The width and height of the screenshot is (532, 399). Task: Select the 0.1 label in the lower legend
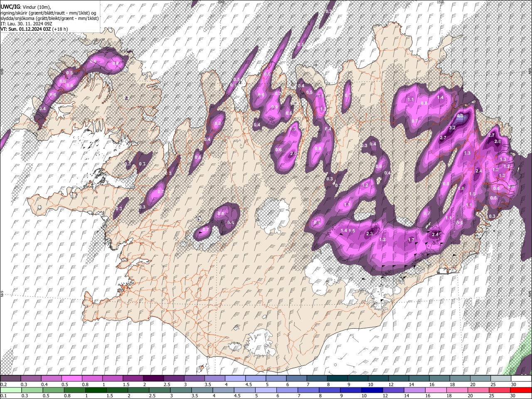click(4, 396)
